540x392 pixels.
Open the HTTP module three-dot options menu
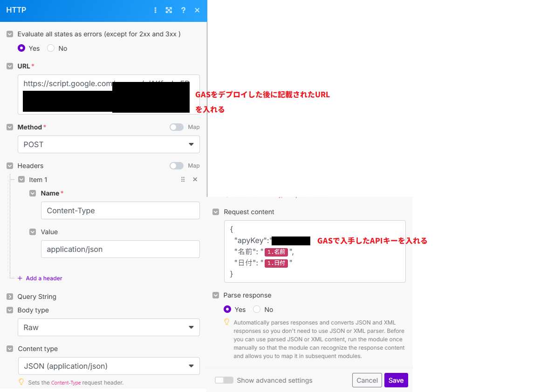(155, 10)
